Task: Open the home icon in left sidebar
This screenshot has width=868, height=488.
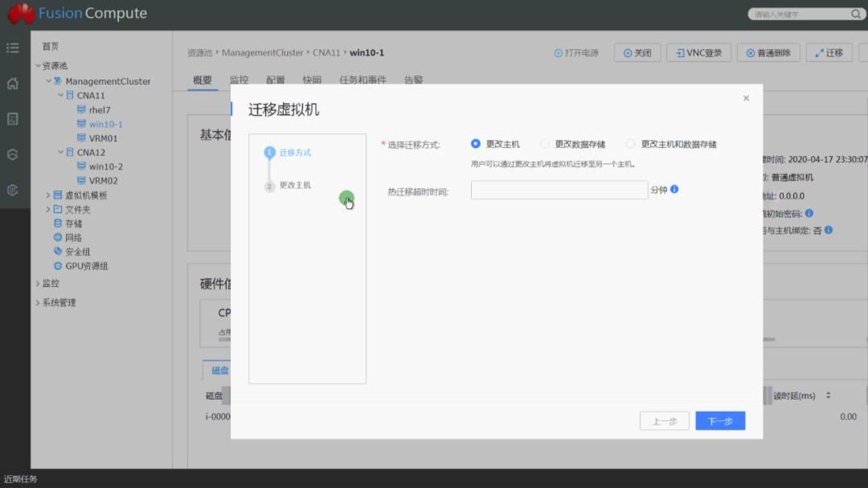Action: [x=13, y=84]
